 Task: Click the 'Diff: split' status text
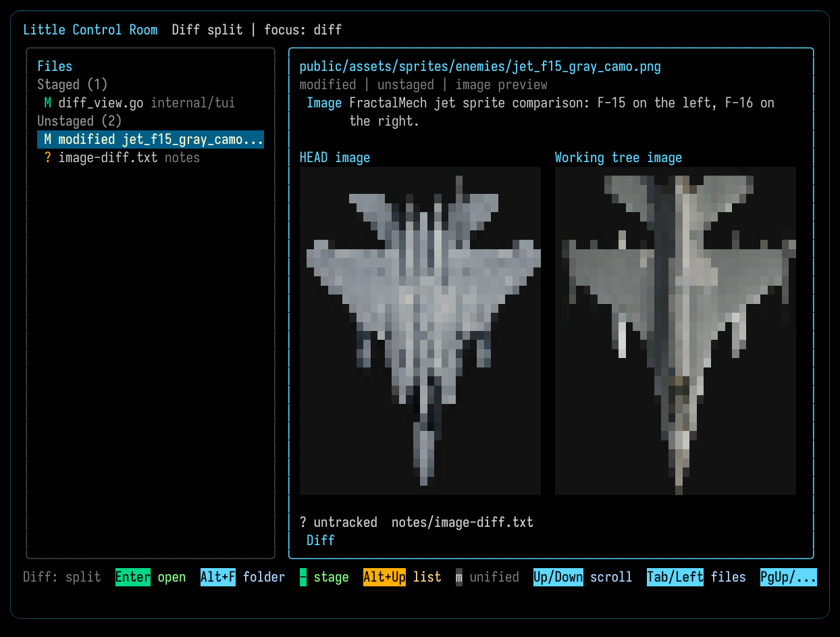tap(62, 577)
